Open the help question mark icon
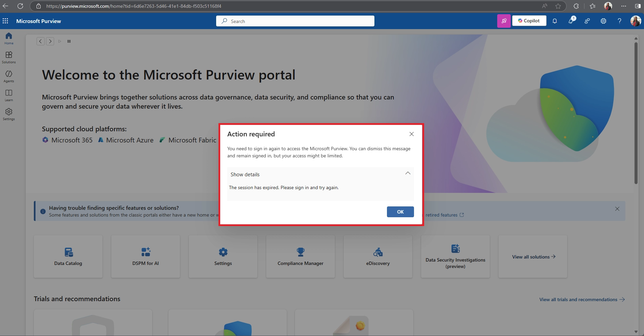 619,21
